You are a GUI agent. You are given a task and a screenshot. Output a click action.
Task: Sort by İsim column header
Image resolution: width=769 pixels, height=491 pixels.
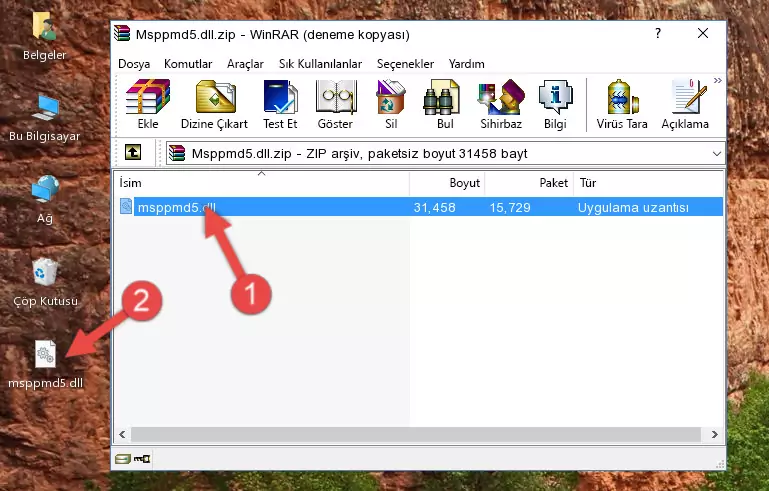tap(262, 183)
